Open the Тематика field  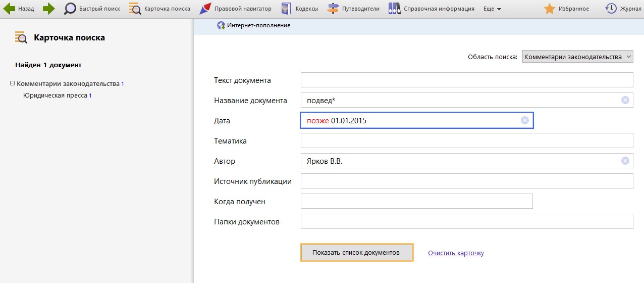coord(467,140)
